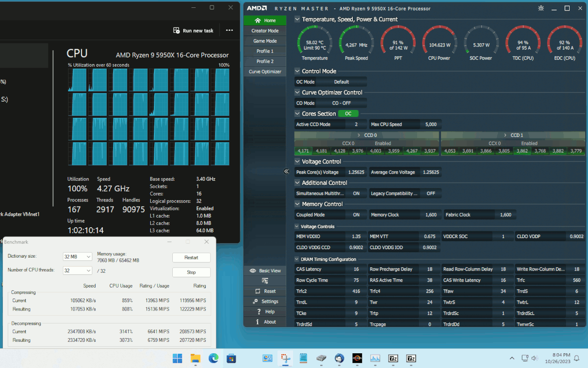Click Run new task in Task Manager

coord(193,30)
